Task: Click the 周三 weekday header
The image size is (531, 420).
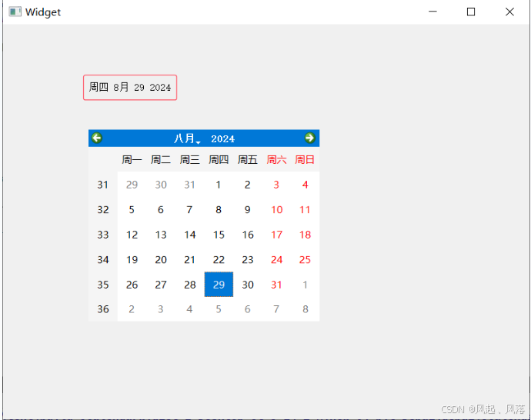Action: tap(189, 159)
